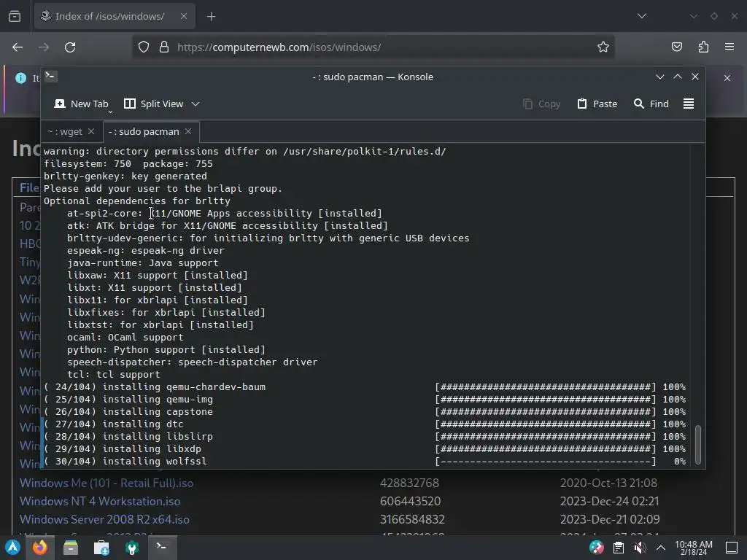Close the wget terminal tab
Screen dimensions: 747x560
coord(91,131)
